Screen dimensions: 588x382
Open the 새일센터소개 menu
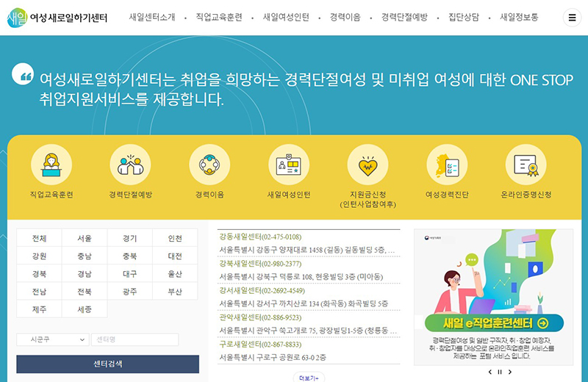tap(151, 18)
